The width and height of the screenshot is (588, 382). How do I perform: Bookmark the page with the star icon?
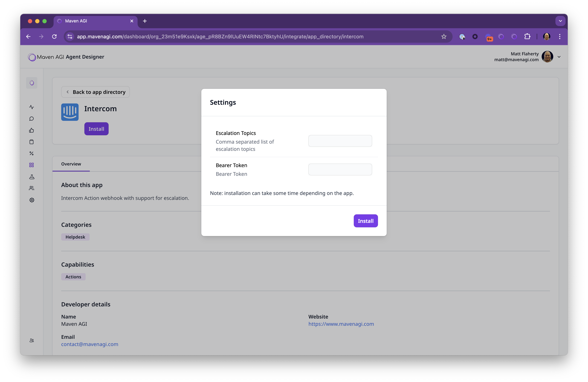(444, 36)
